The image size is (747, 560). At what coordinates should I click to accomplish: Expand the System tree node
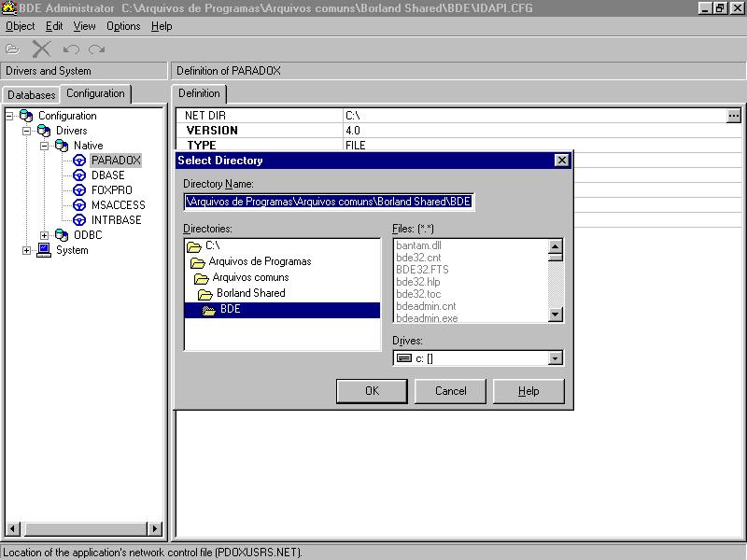click(27, 250)
